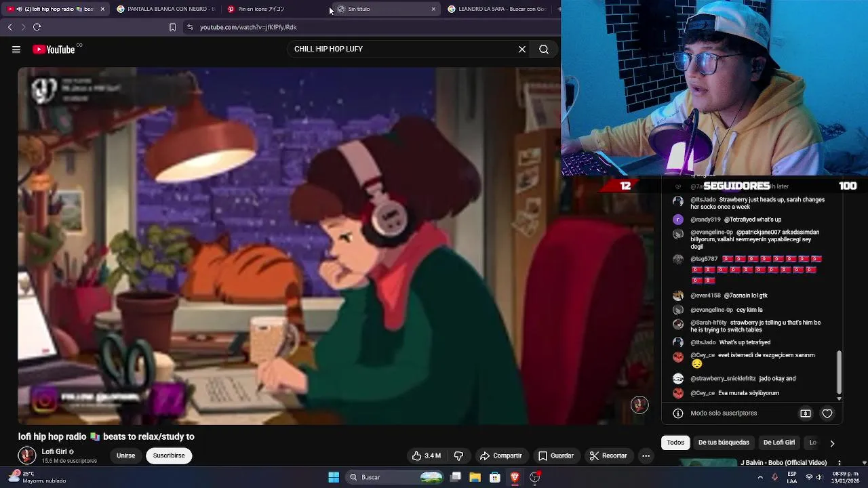
Task: Click @strawberry_snicklefritz's chat message
Action: (743, 378)
